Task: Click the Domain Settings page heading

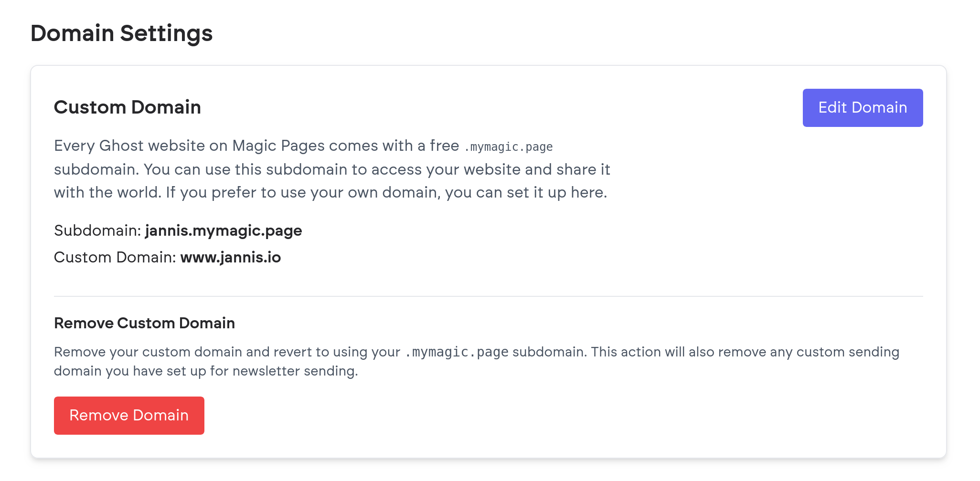Action: pyautogui.click(x=121, y=33)
